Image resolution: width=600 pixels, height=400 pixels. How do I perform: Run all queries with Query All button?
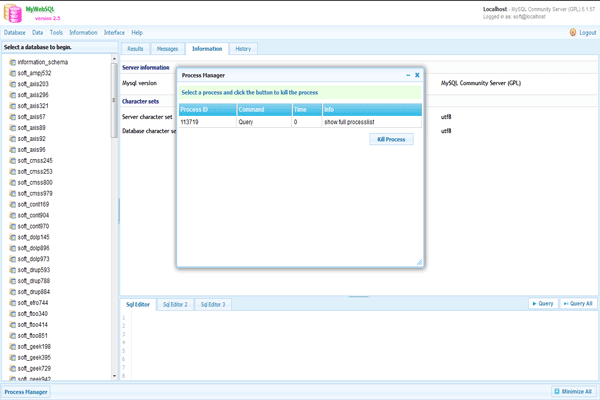(x=578, y=303)
